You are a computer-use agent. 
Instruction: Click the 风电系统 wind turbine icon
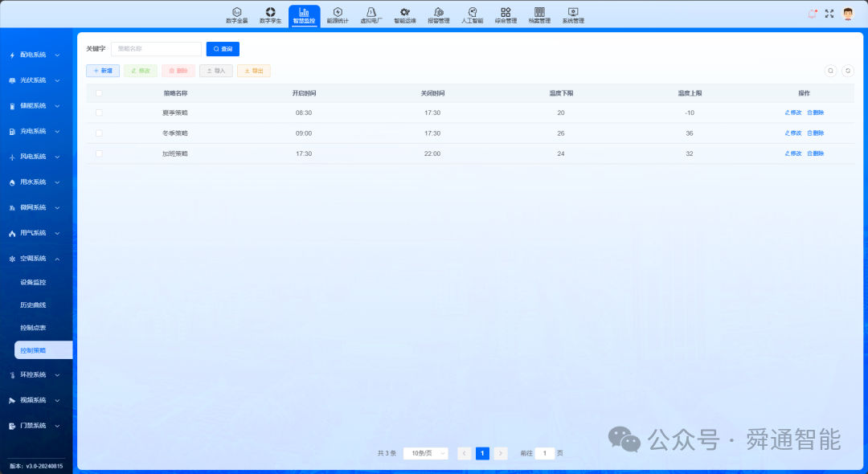pyautogui.click(x=12, y=157)
